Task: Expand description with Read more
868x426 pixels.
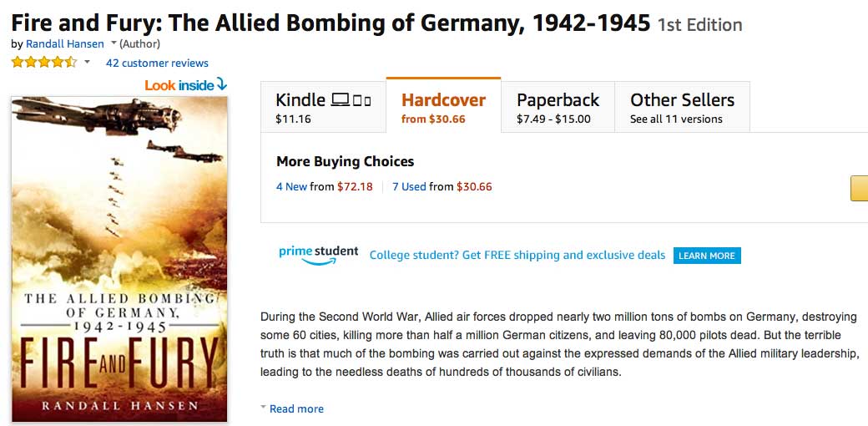Action: point(296,408)
